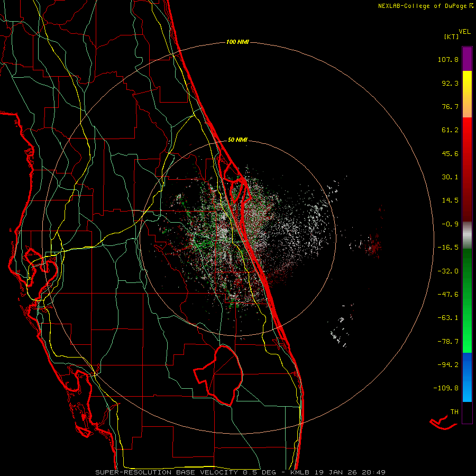
Task: Click the 14.5 legend value
Action: coord(450,200)
